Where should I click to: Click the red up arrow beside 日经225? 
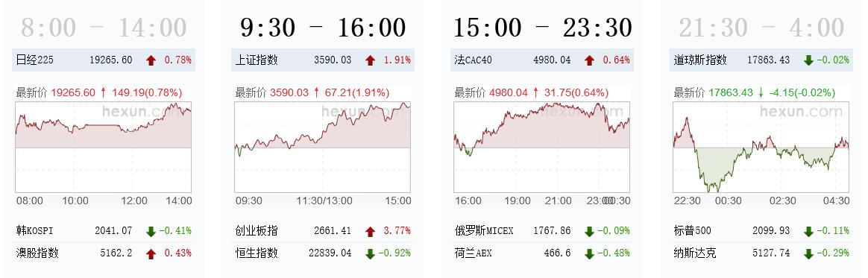151,60
